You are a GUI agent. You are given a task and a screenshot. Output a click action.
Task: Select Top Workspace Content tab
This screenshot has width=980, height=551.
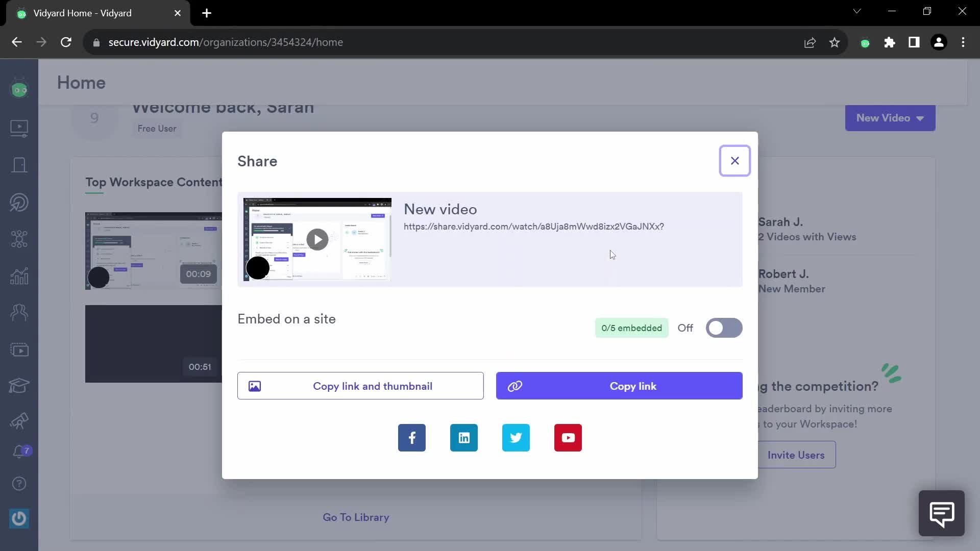click(154, 183)
